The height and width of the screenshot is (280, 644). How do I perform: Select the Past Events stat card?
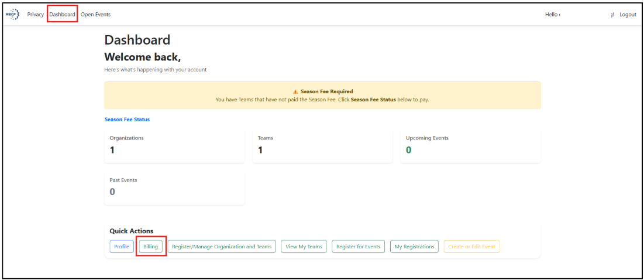coord(174,188)
